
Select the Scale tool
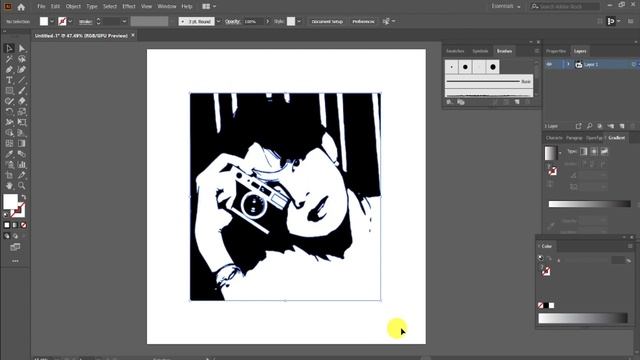coord(22,112)
